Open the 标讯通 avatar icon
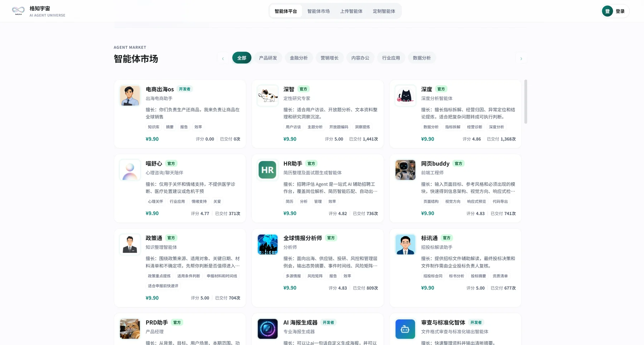Viewport: 644px width, 345px height. pos(405,244)
